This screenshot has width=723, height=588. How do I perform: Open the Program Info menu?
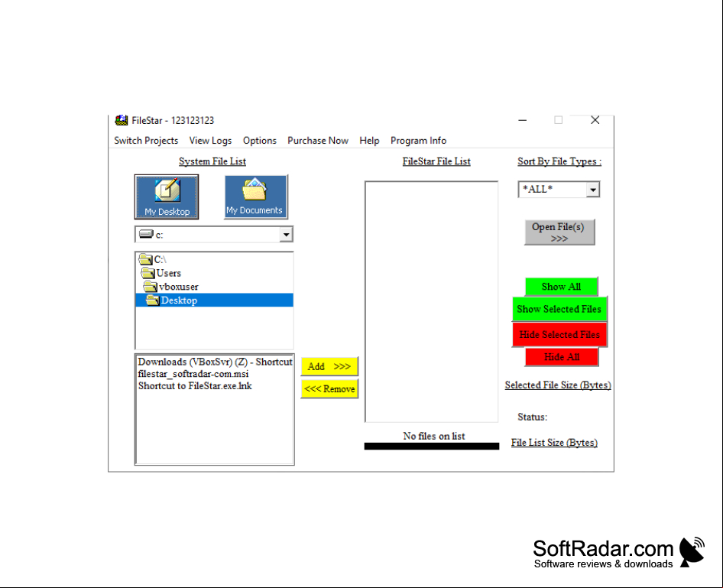point(418,140)
